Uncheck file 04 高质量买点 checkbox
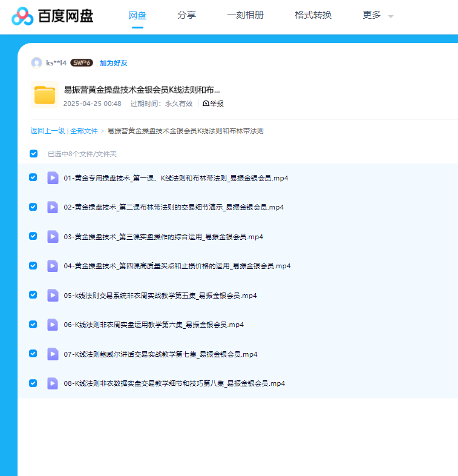This screenshot has height=476, width=458. click(33, 265)
